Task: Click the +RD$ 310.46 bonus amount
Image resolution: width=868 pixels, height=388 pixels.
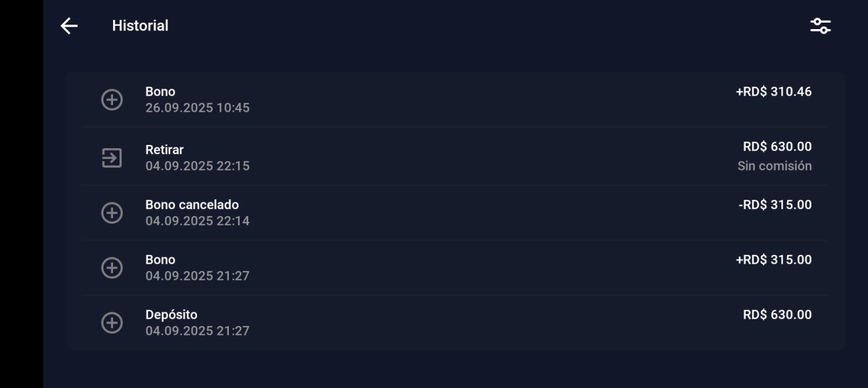Action: 773,92
